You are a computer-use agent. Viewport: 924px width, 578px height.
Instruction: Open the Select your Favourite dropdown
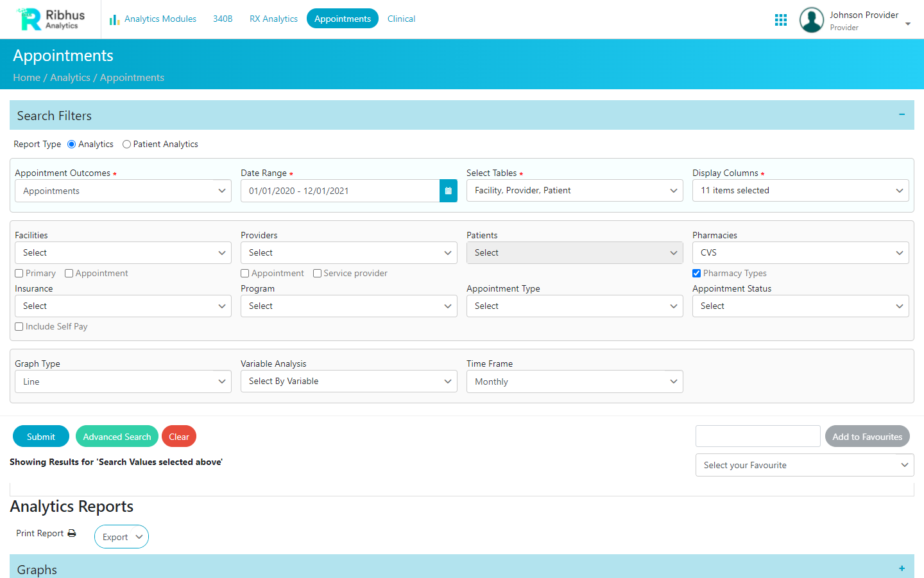point(804,464)
